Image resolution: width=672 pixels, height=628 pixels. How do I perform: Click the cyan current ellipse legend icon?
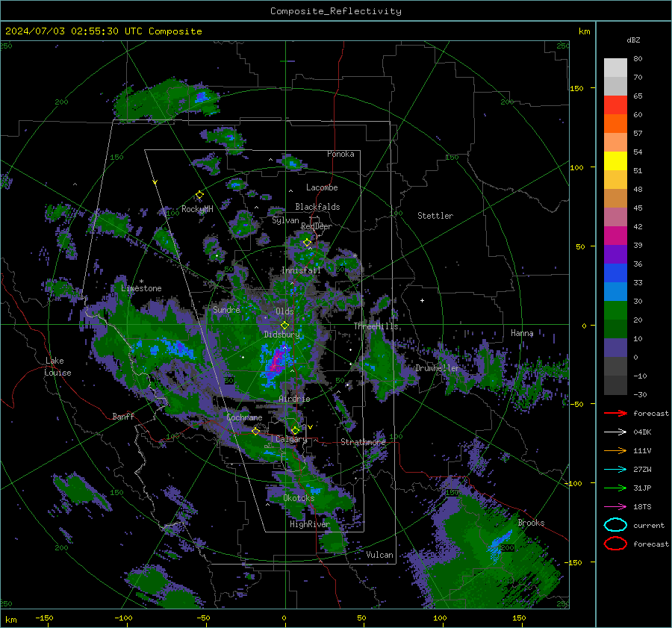(615, 525)
